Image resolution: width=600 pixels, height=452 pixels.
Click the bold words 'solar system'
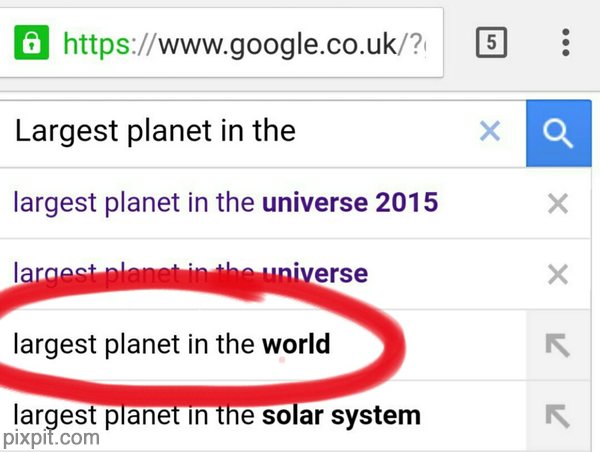[x=341, y=414]
